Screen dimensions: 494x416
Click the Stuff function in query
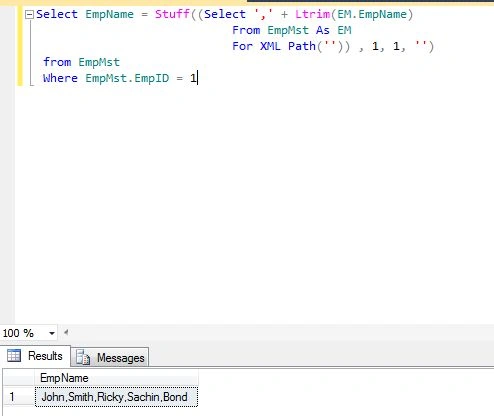[172, 14]
